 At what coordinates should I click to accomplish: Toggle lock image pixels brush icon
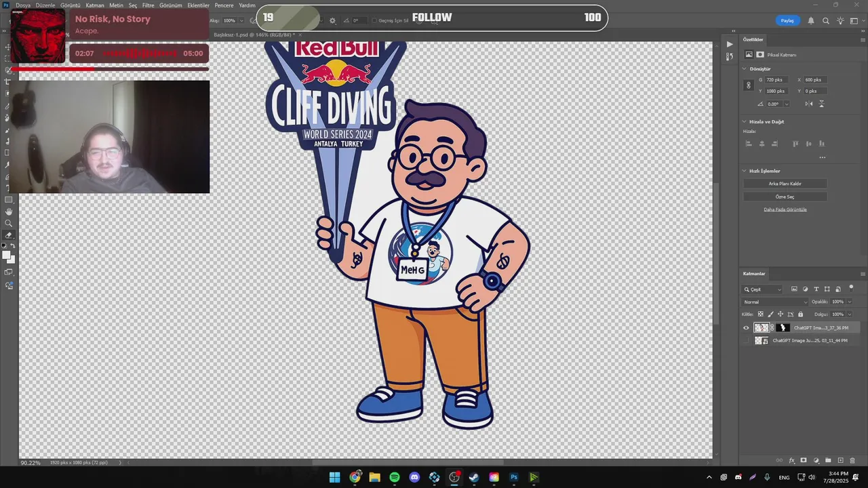click(770, 314)
